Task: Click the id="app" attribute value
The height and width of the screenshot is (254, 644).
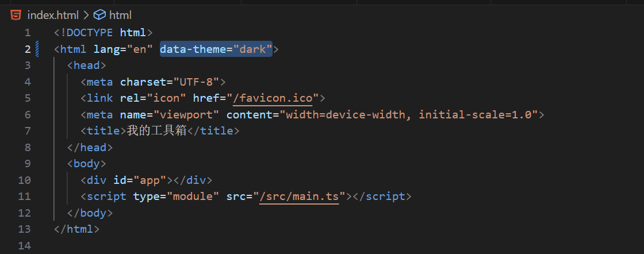Action: coord(149,180)
